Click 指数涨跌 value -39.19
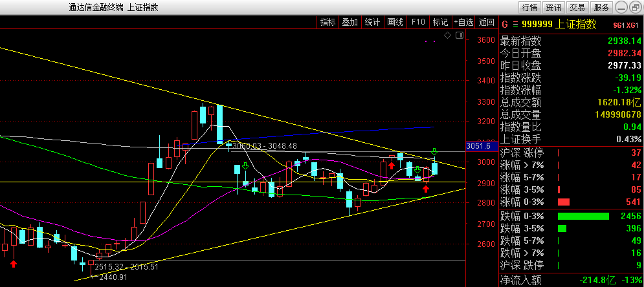Viewport: 644px width, 287px height. [628, 78]
